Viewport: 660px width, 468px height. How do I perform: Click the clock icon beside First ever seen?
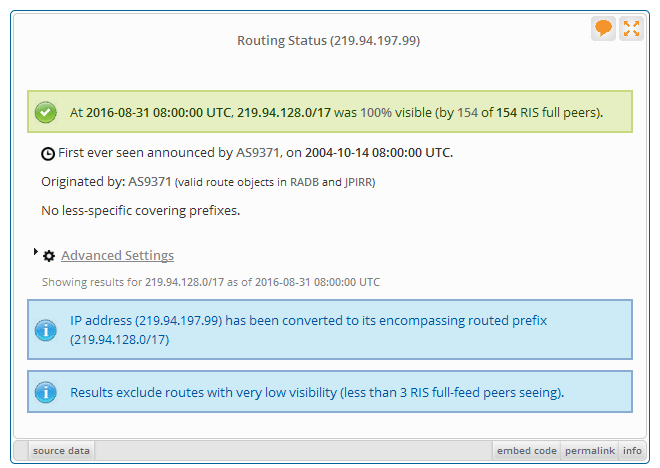pos(48,154)
